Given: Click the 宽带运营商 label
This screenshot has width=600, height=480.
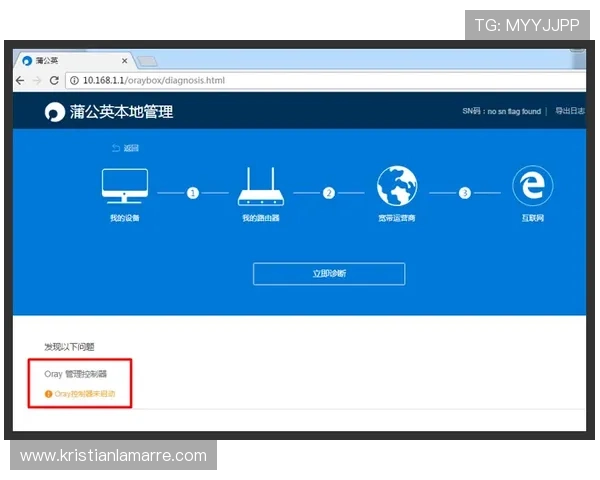Looking at the screenshot, I should coord(397,218).
